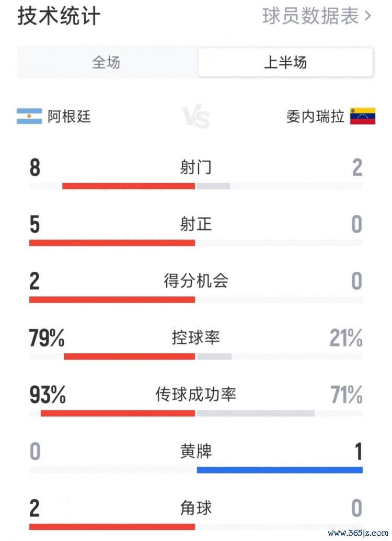Image resolution: width=392 pixels, height=541 pixels.
Task: Open 球员数据表 chevron arrow
Action: pos(367,16)
